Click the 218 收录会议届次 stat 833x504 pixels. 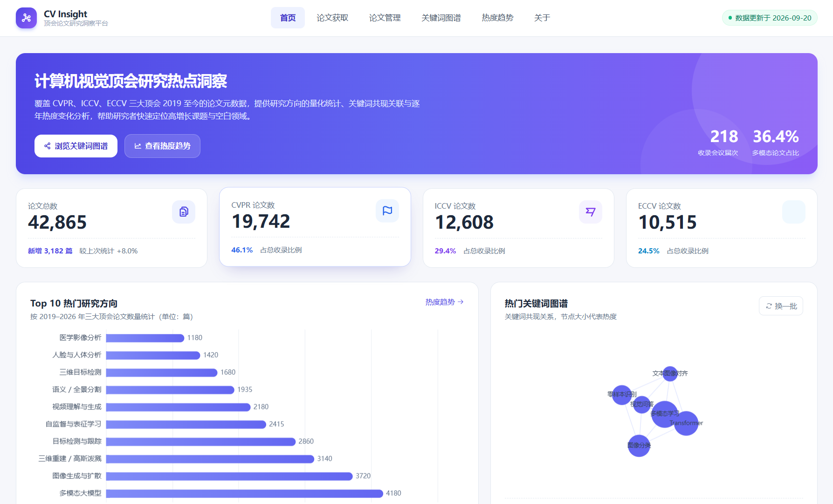coord(718,142)
